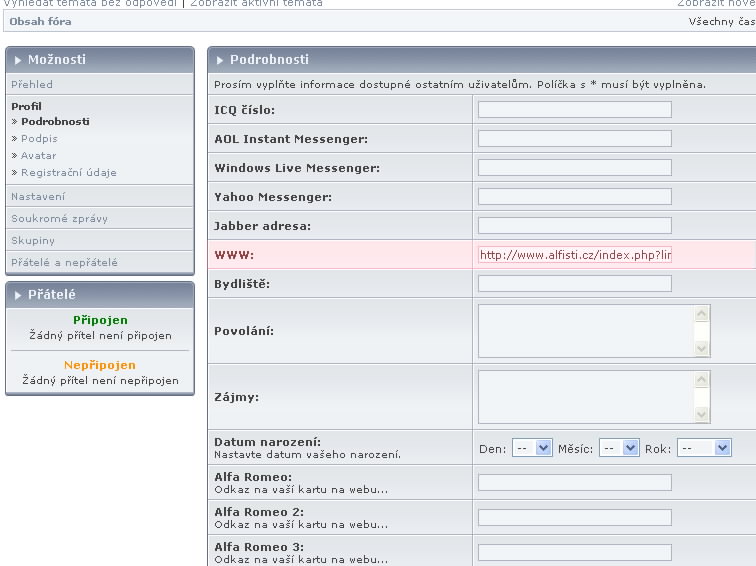Expand the Měsíc month dropdown
Image resolution: width=756 pixels, height=566 pixels.
click(x=617, y=448)
